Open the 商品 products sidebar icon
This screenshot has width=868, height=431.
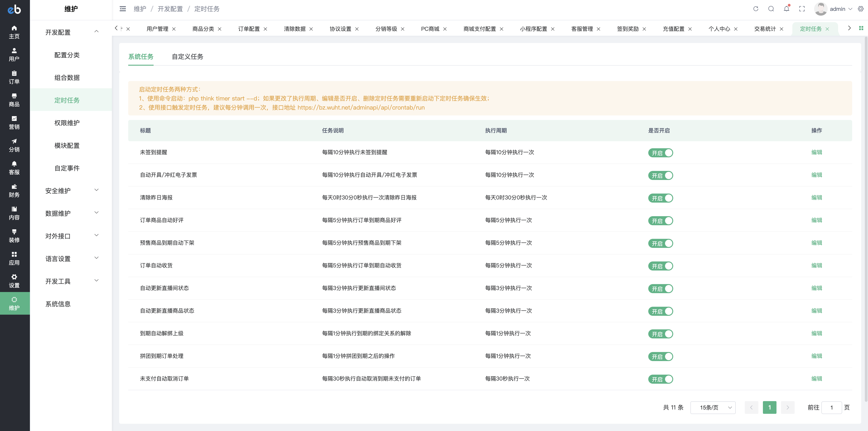click(14, 100)
